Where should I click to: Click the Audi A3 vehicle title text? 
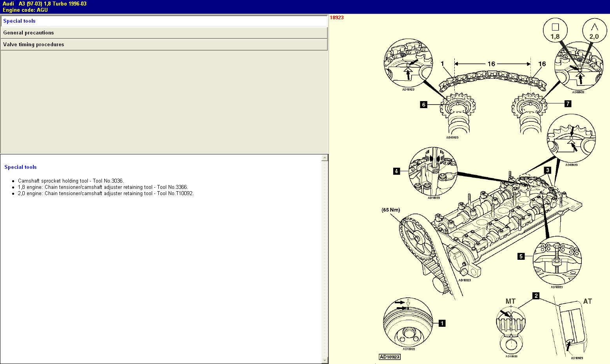click(45, 4)
